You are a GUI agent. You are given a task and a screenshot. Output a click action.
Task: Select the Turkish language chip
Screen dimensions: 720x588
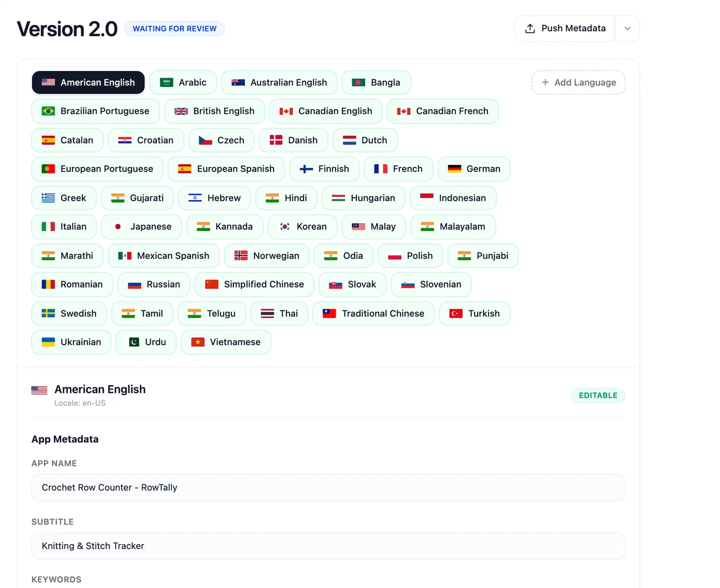pos(475,313)
